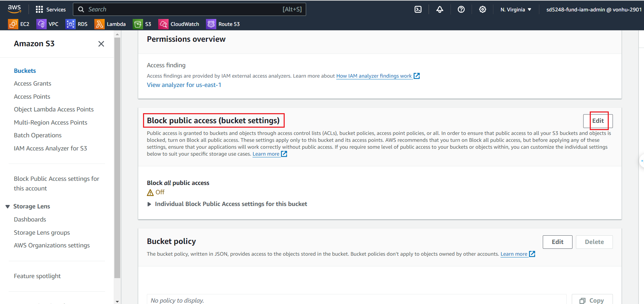Open Batch Operations in the sidebar
This screenshot has width=644, height=304.
click(x=38, y=135)
